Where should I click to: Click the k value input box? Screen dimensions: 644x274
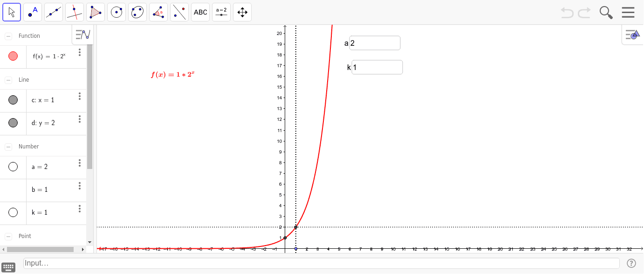pyautogui.click(x=377, y=67)
